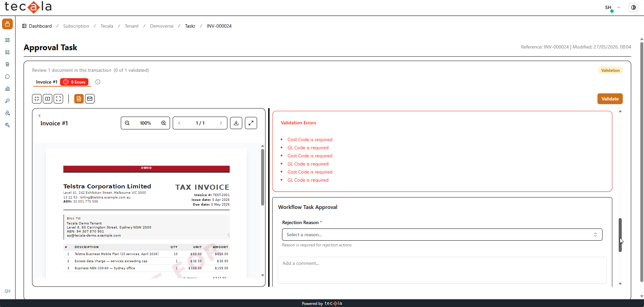The width and height of the screenshot is (644, 307).
Task: Click the right panel scroll-down arrow
Action: pyautogui.click(x=620, y=284)
